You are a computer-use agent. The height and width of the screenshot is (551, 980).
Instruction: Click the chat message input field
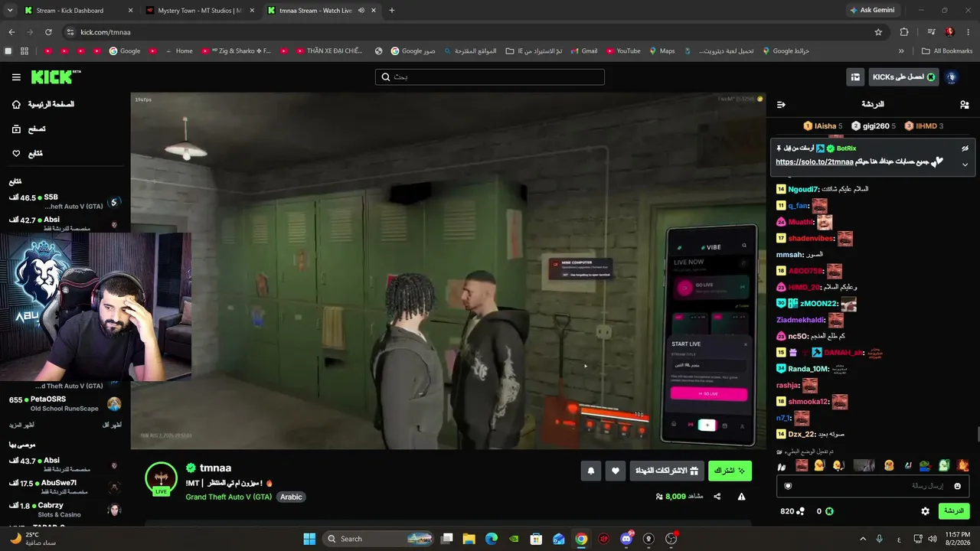click(x=873, y=486)
